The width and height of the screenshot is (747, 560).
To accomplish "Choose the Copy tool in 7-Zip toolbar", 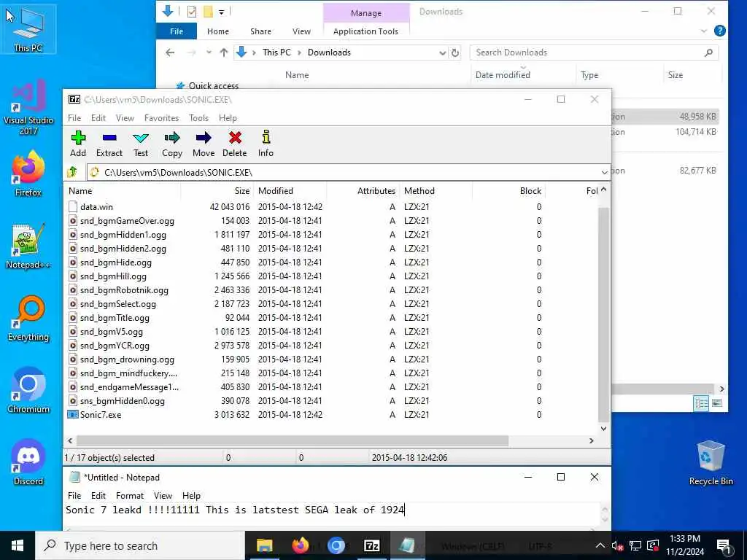I will pos(172,144).
